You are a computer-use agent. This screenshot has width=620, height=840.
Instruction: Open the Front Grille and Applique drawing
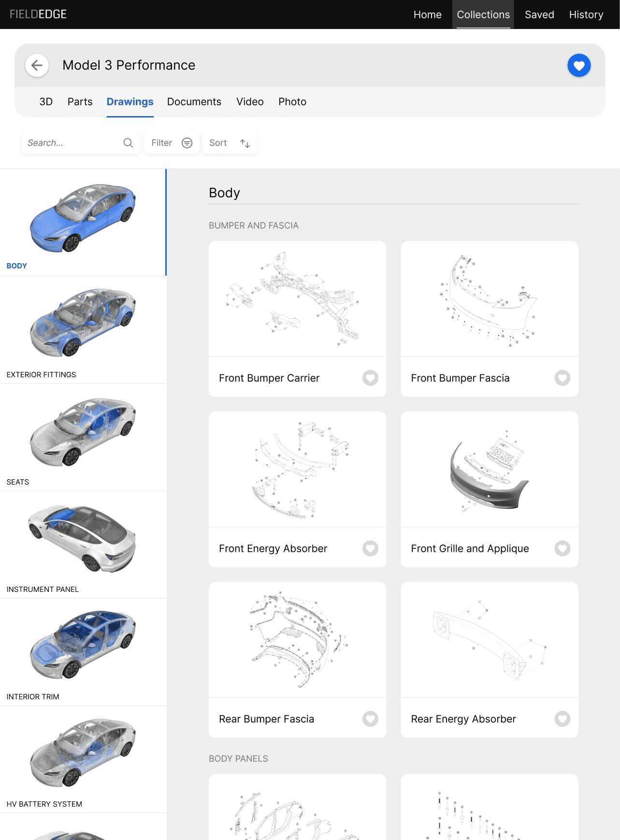(490, 469)
